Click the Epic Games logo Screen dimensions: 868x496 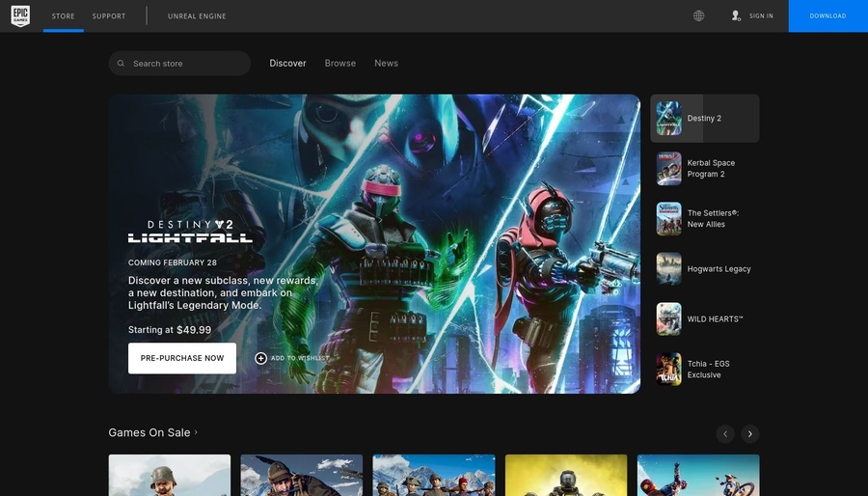(20, 15)
